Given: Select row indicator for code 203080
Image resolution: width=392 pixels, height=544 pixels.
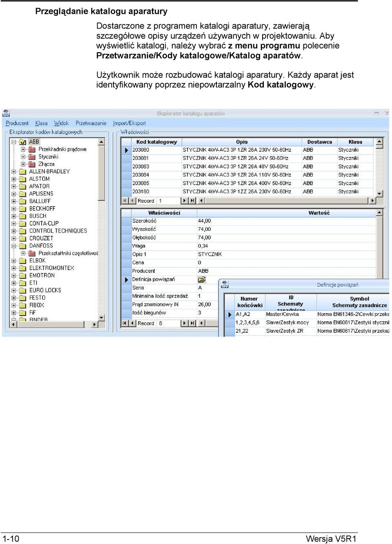Looking at the screenshot, I should tap(126, 150).
